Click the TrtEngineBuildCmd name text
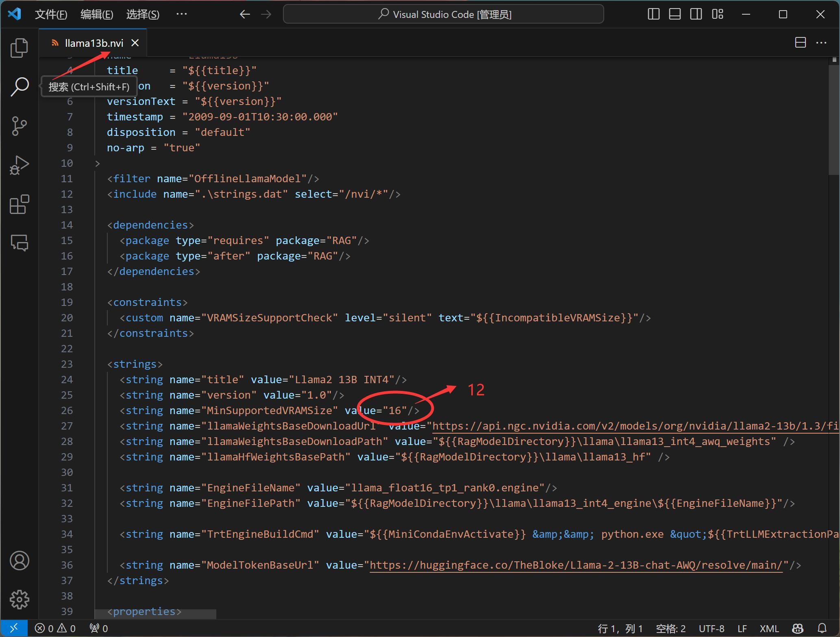 pos(260,534)
